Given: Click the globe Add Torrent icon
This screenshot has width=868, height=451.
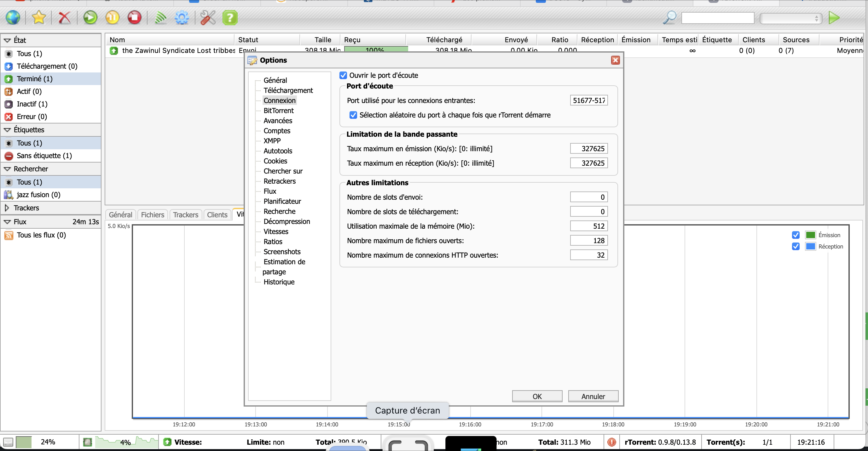Looking at the screenshot, I should coord(13,18).
